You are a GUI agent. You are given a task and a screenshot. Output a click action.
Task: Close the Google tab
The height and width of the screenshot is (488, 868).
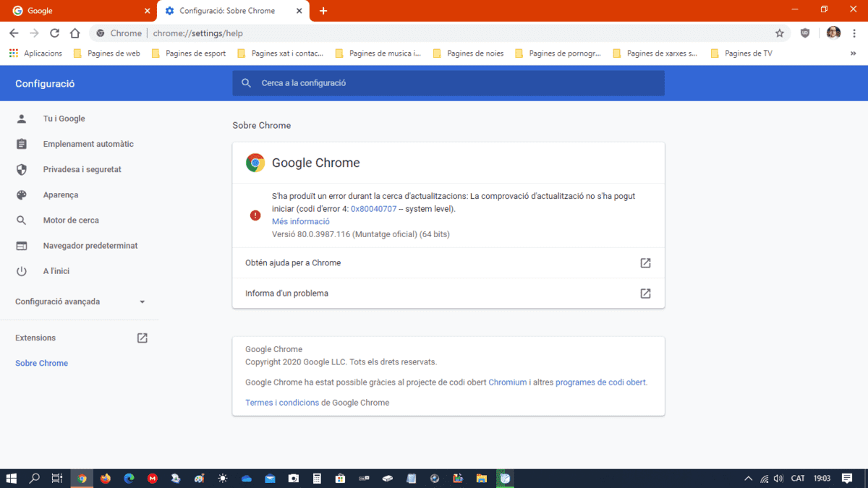click(148, 11)
